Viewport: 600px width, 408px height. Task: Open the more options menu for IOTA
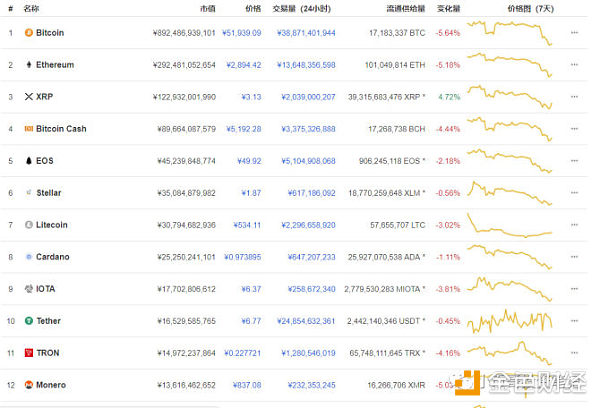[574, 289]
